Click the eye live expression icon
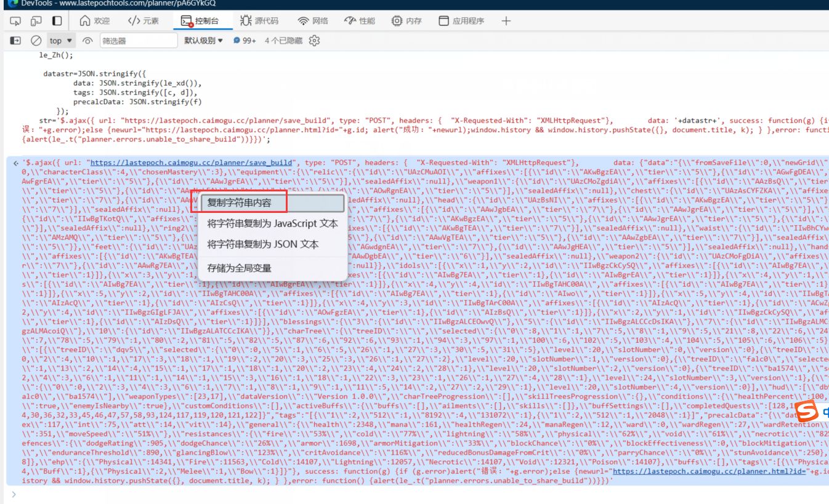 pyautogui.click(x=87, y=41)
